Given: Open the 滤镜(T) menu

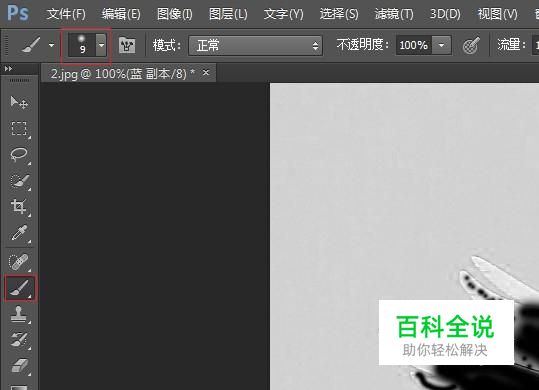Looking at the screenshot, I should point(394,14).
